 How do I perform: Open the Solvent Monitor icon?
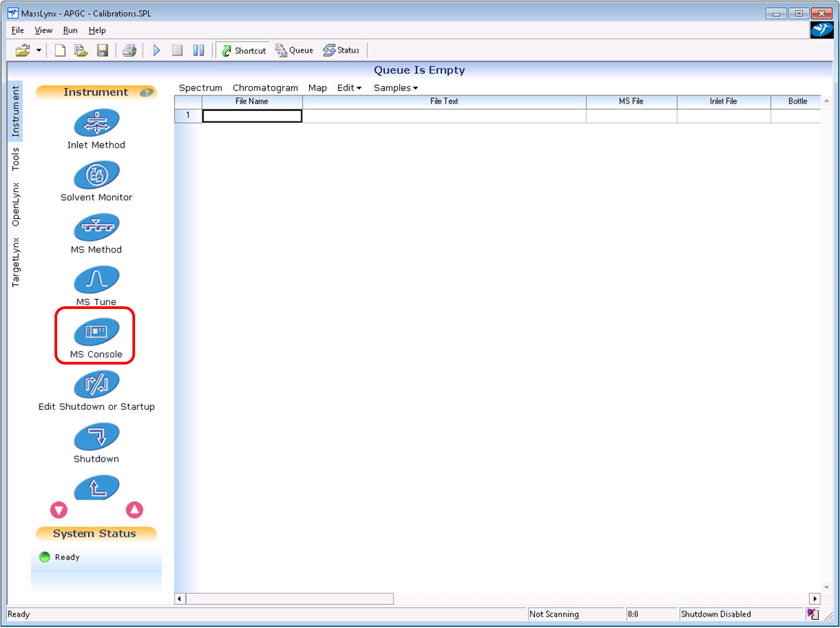tap(96, 175)
